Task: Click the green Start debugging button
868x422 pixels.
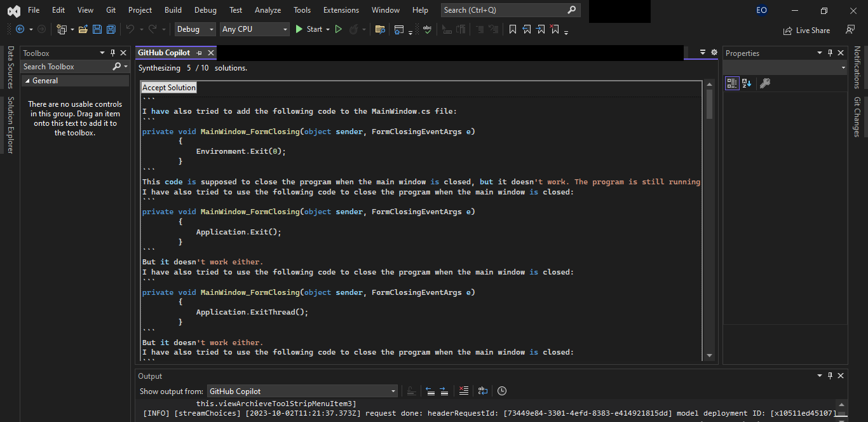Action: (309, 29)
